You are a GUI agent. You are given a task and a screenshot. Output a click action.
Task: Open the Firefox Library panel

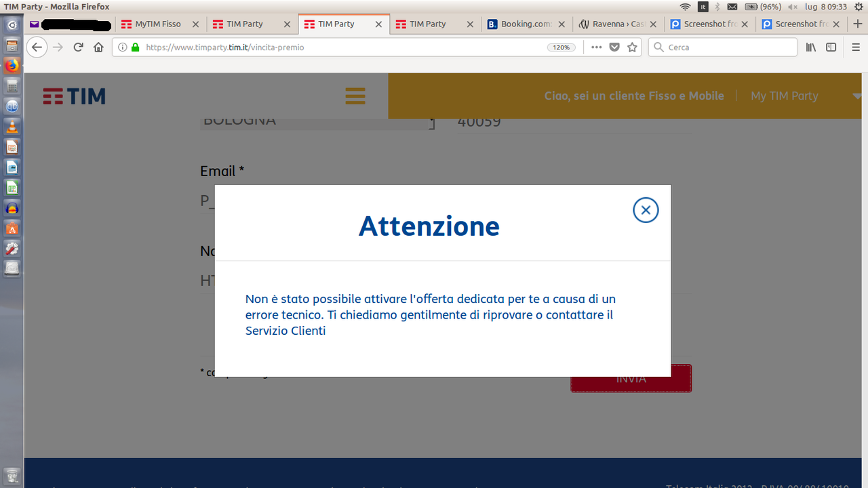click(811, 47)
